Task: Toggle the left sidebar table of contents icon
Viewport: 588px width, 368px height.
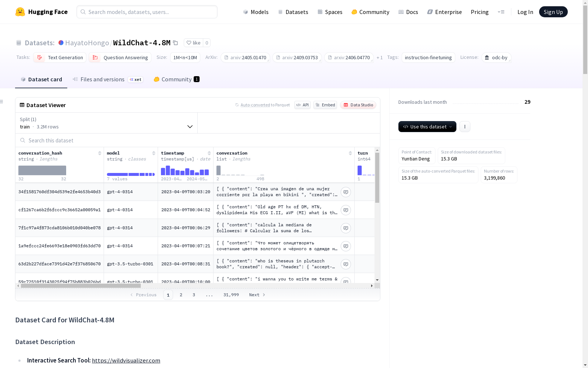Action: [x=2, y=102]
